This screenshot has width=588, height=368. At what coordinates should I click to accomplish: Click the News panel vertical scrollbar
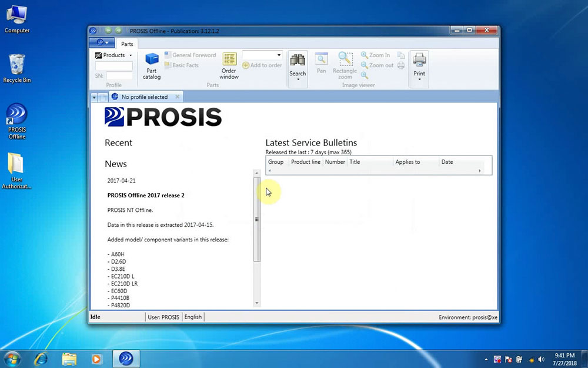click(x=256, y=218)
